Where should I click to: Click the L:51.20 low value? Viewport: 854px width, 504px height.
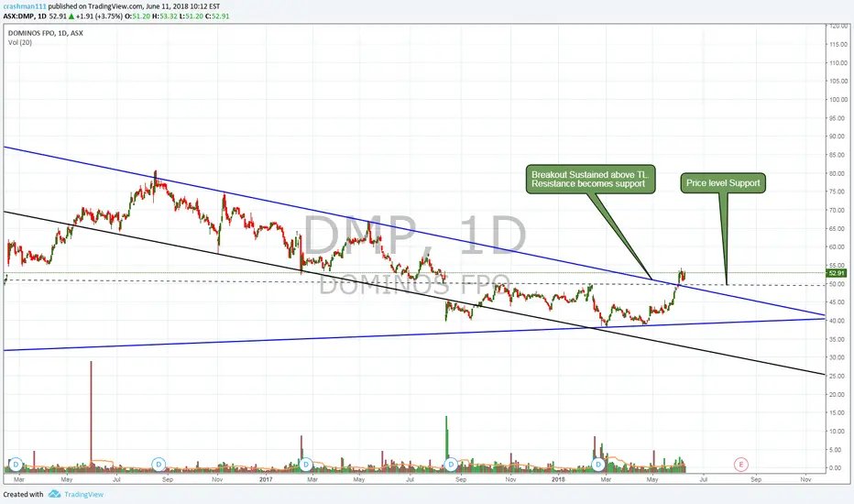coord(191,16)
